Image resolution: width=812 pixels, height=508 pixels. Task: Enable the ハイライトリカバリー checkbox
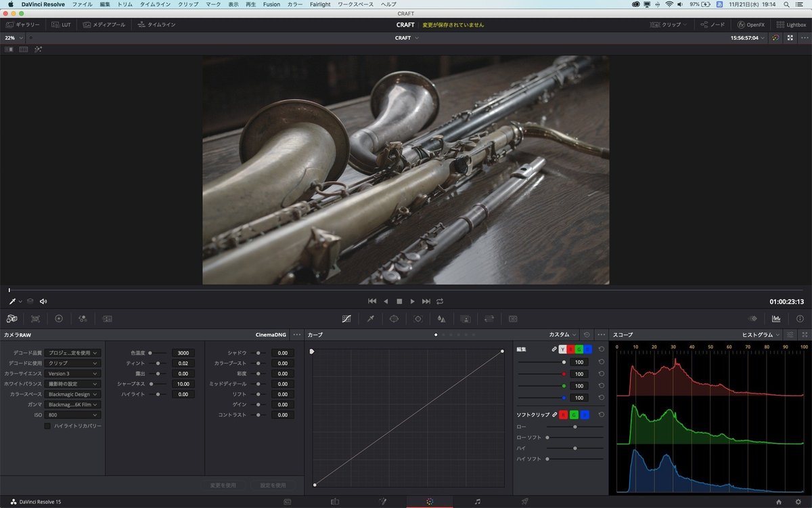click(47, 426)
